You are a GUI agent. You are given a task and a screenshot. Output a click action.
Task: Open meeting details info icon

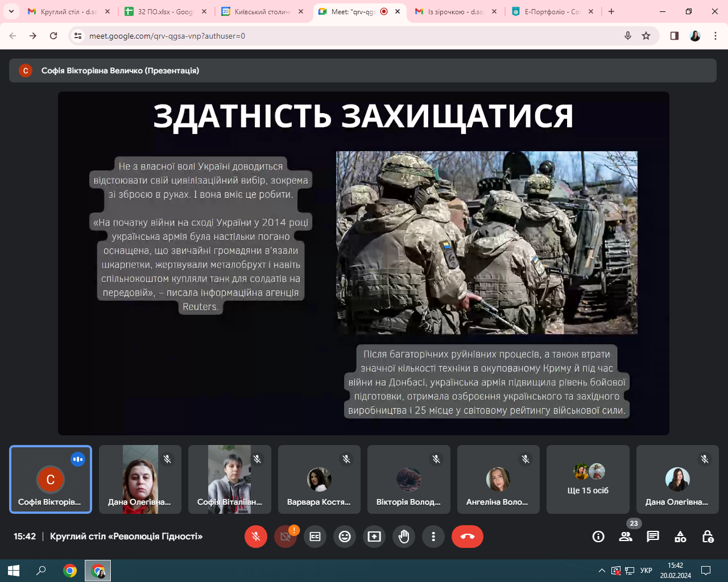[x=598, y=537]
